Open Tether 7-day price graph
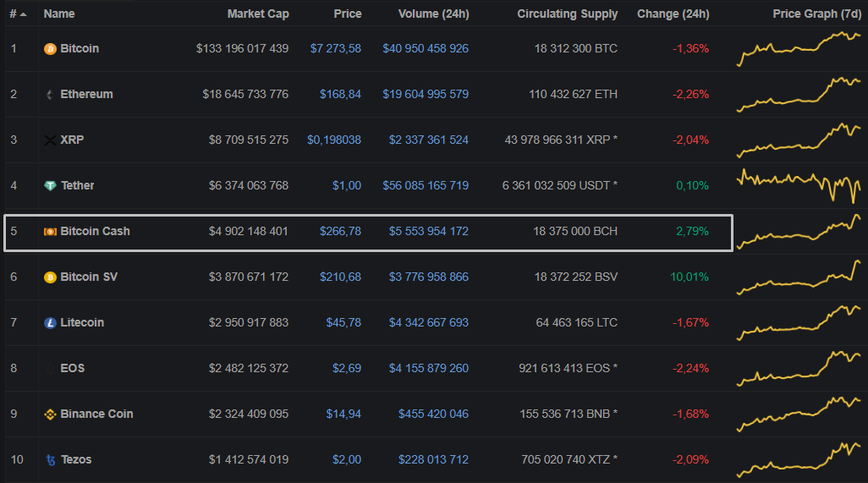This screenshot has width=868, height=483. click(799, 186)
